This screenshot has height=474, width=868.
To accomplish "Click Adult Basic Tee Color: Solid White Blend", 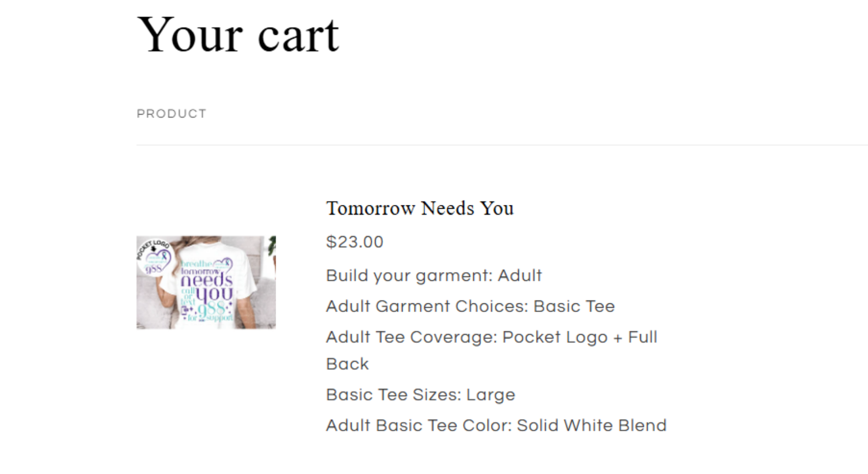I will pos(496,426).
